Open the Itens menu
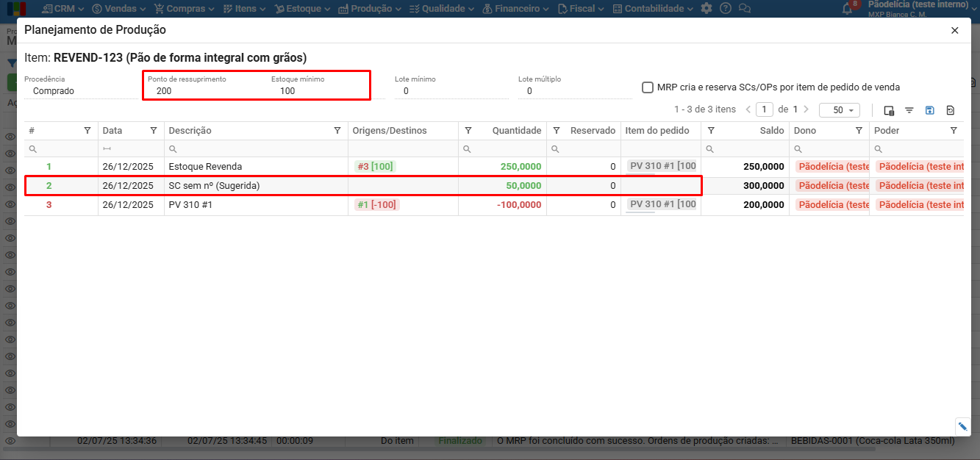The height and width of the screenshot is (460, 980). 245,8
